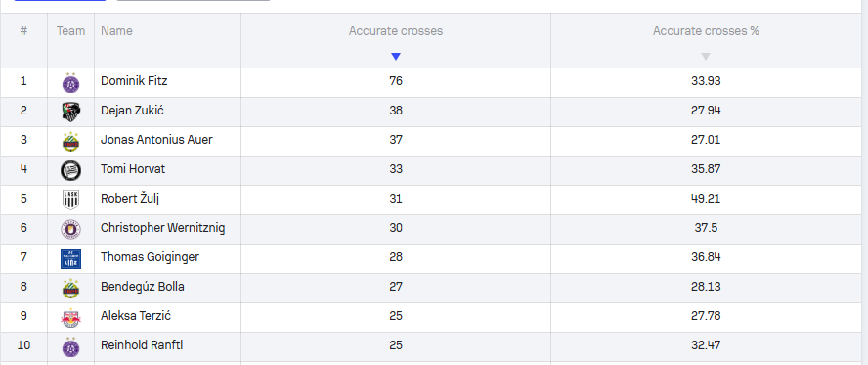Screen dimensions: 868x365
Task: Click Dejan Zukić's team crest icon
Action: [70, 113]
